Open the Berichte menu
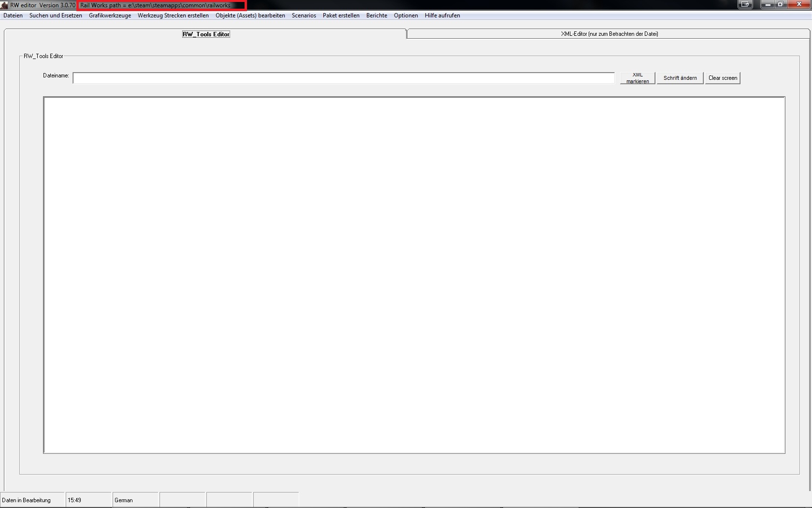The width and height of the screenshot is (812, 508). (x=377, y=15)
